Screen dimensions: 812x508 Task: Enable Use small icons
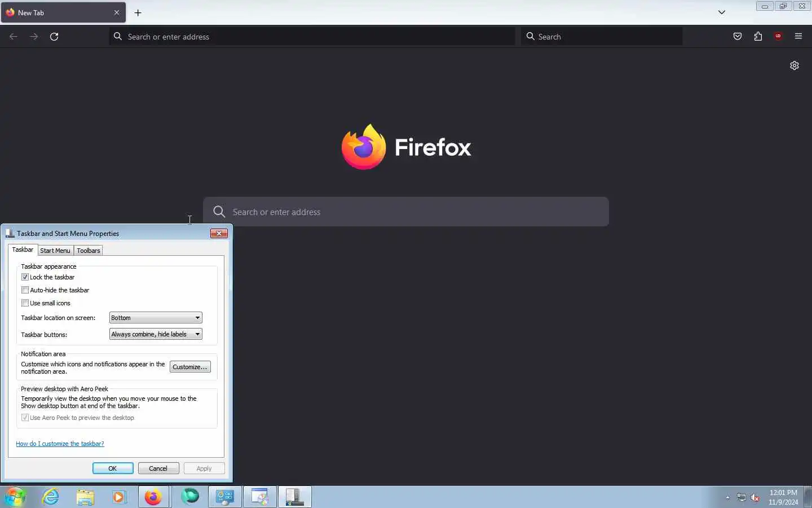[x=25, y=303]
